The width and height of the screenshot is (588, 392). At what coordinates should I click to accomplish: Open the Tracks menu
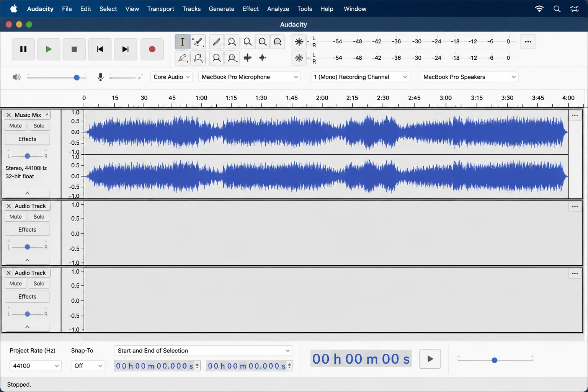tap(191, 9)
